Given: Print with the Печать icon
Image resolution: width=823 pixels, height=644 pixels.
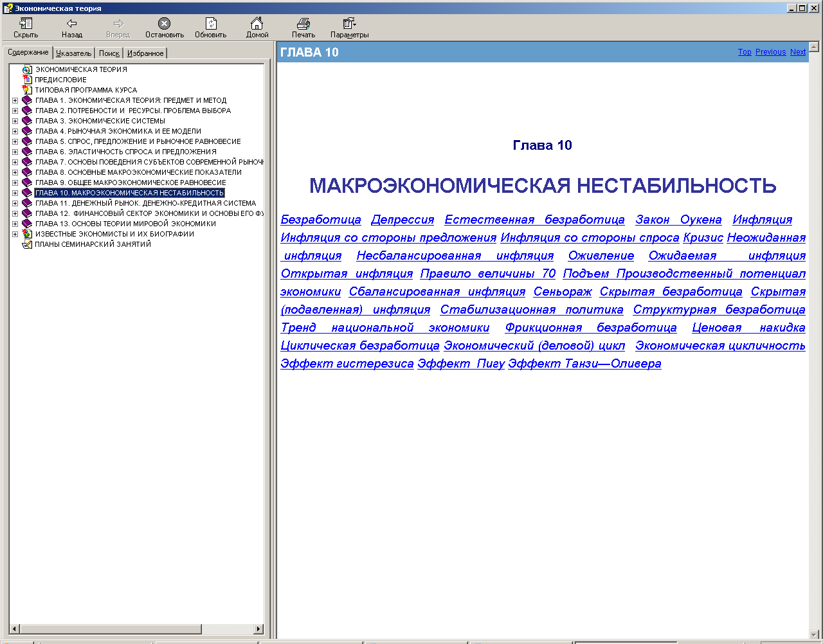Looking at the screenshot, I should [303, 24].
